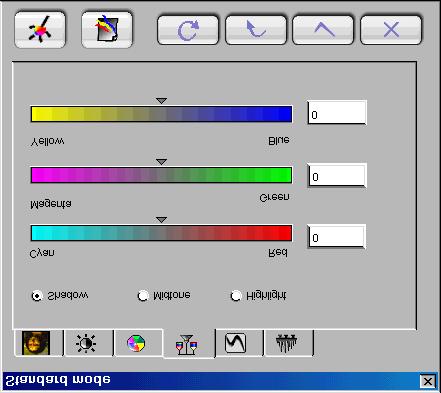
Task: Open the portrait thumbnail tab
Action: point(38,343)
